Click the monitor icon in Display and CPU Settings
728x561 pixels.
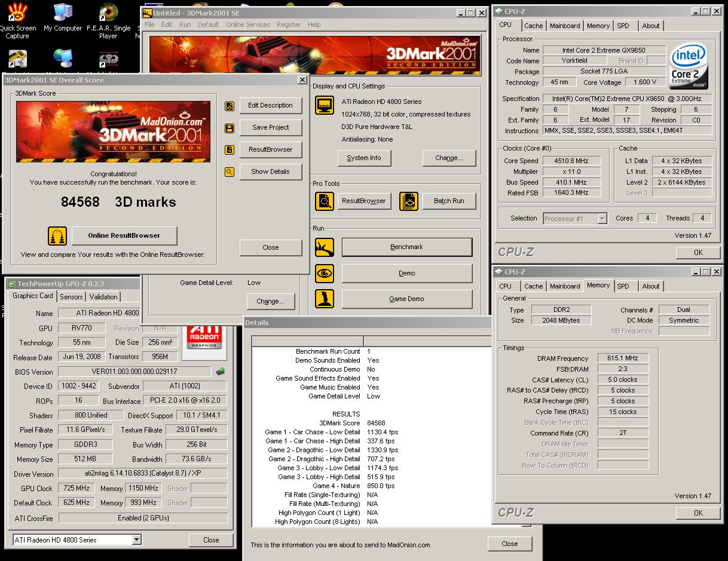(325, 105)
